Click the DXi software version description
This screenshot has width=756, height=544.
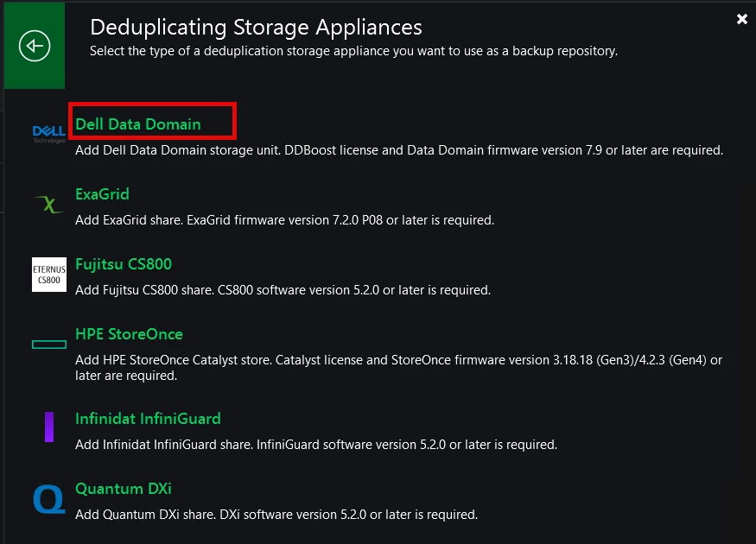[276, 515]
